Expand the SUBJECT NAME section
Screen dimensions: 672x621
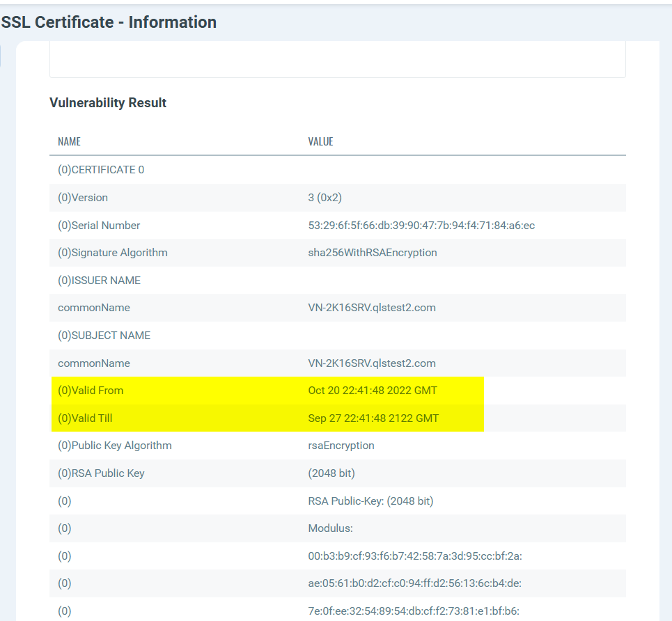[103, 335]
